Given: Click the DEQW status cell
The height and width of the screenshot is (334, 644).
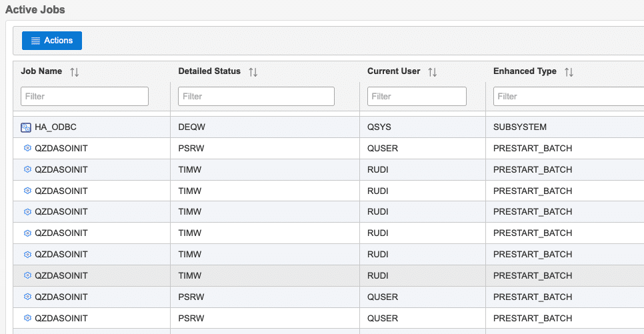Looking at the screenshot, I should point(191,127).
